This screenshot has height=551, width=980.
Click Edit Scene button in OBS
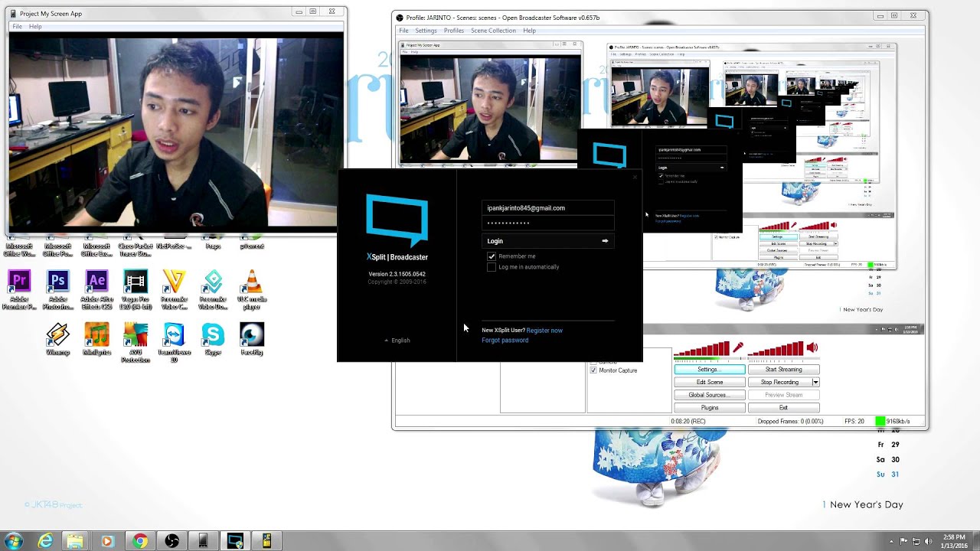coord(709,382)
